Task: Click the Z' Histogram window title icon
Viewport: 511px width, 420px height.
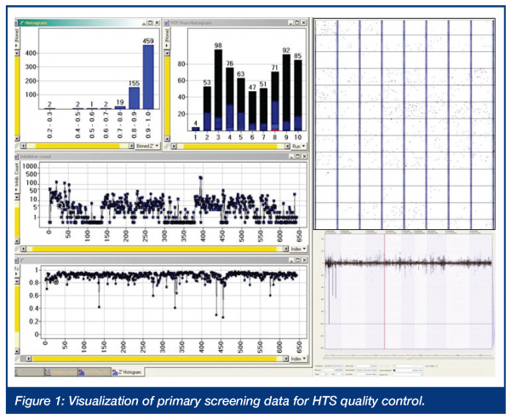Action: point(19,22)
